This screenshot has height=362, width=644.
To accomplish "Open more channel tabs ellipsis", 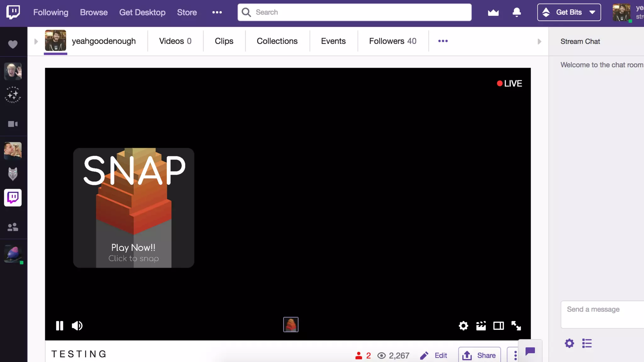I will click(443, 41).
